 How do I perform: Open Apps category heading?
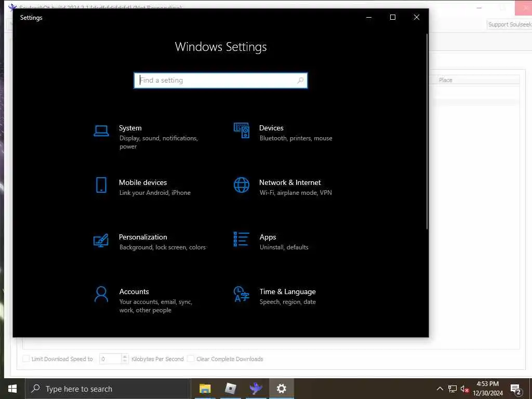click(x=268, y=237)
